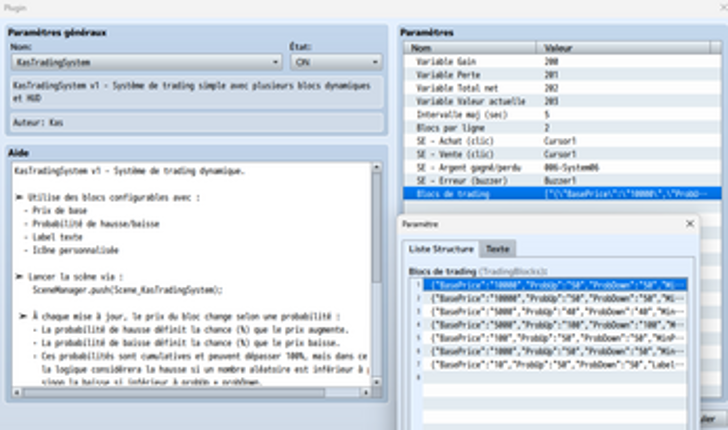Switch to the Texte tab
Viewport: 728px width, 430px height.
496,249
